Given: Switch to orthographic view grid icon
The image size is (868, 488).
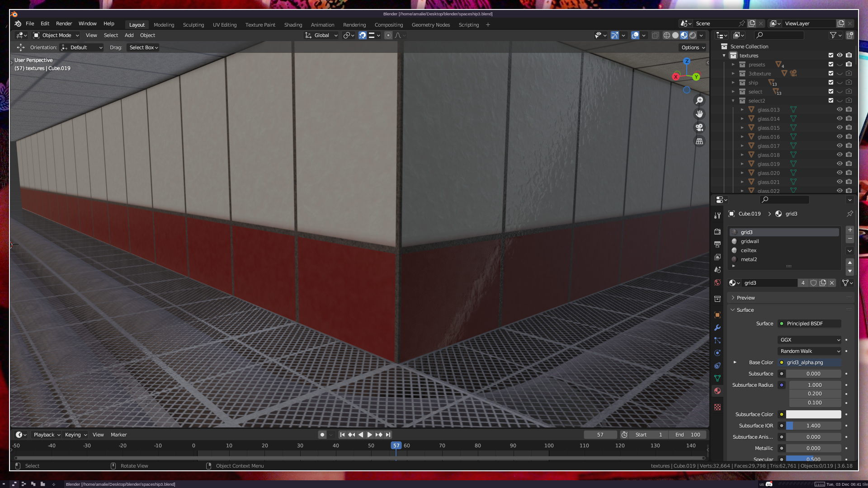Looking at the screenshot, I should pos(699,141).
